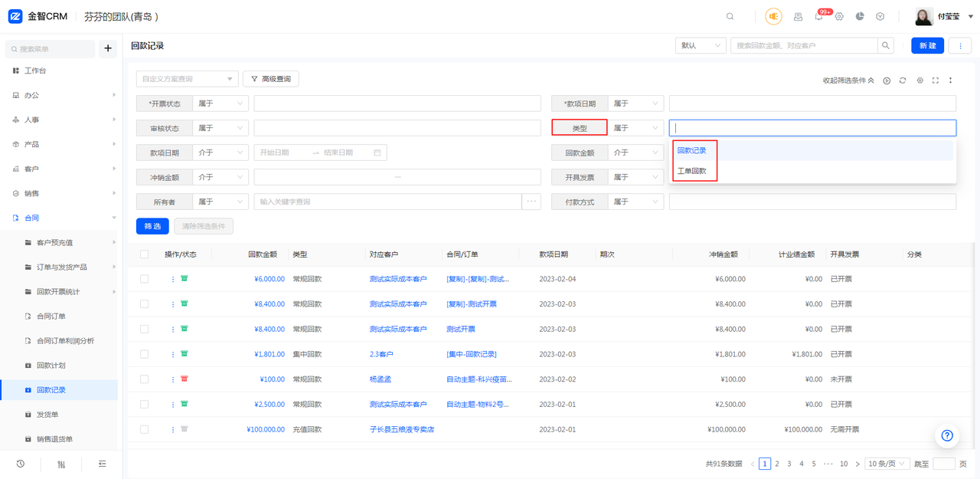
Task: Check the row for 杨孟孟
Action: click(x=144, y=379)
